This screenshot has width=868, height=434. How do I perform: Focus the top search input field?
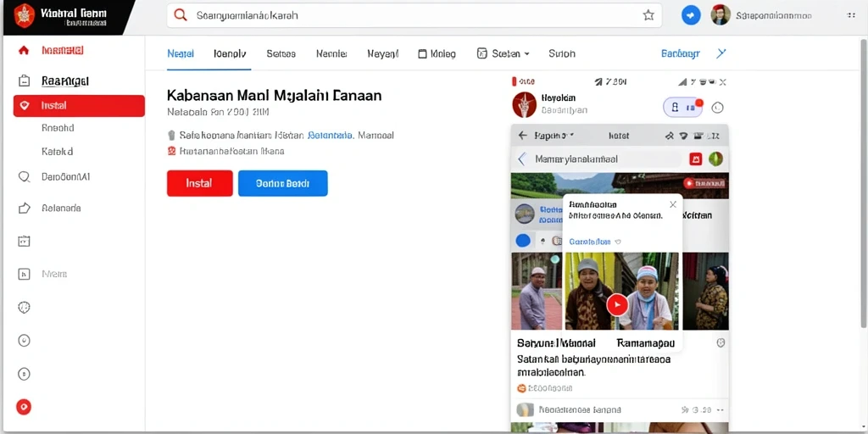click(x=414, y=15)
